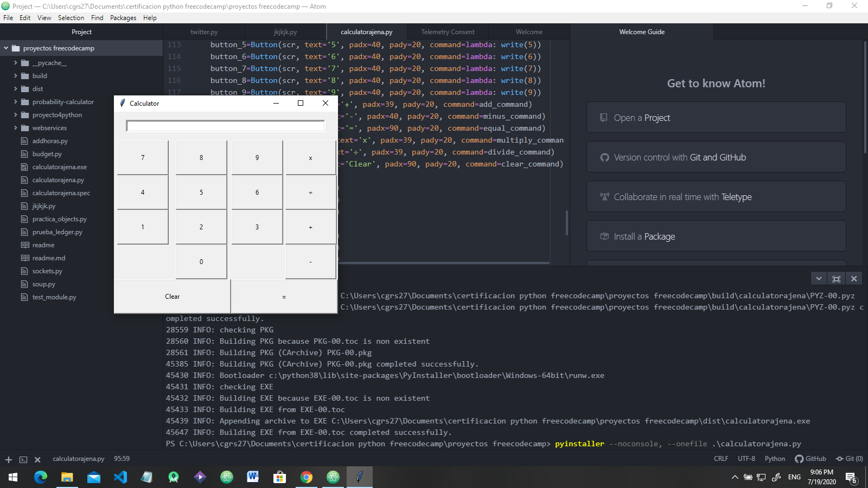
Task: Expand the build folder
Action: (40, 76)
